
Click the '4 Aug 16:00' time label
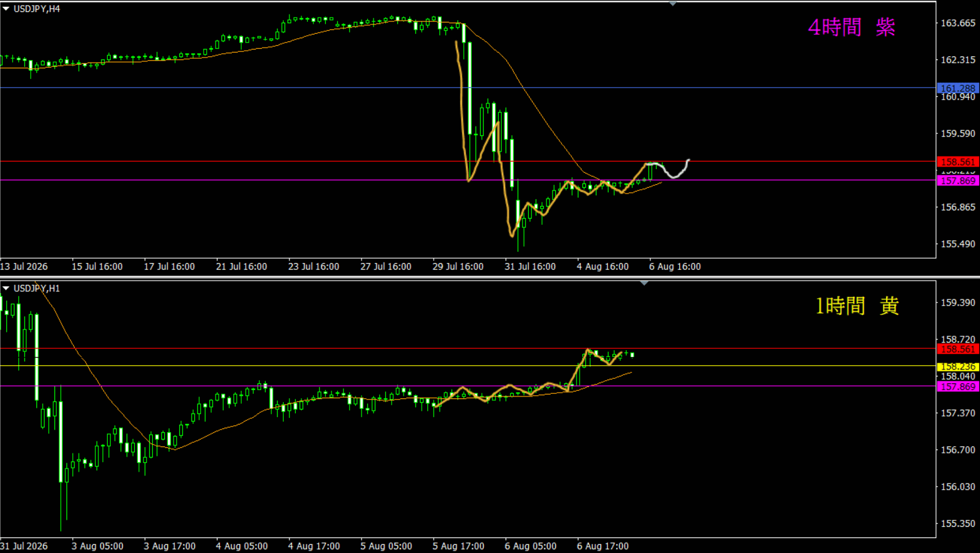pos(603,266)
